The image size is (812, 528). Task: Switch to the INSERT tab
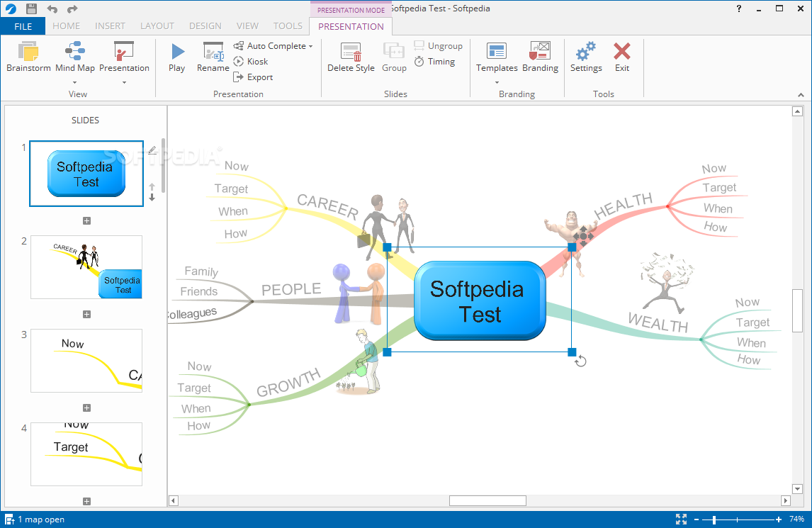point(110,26)
